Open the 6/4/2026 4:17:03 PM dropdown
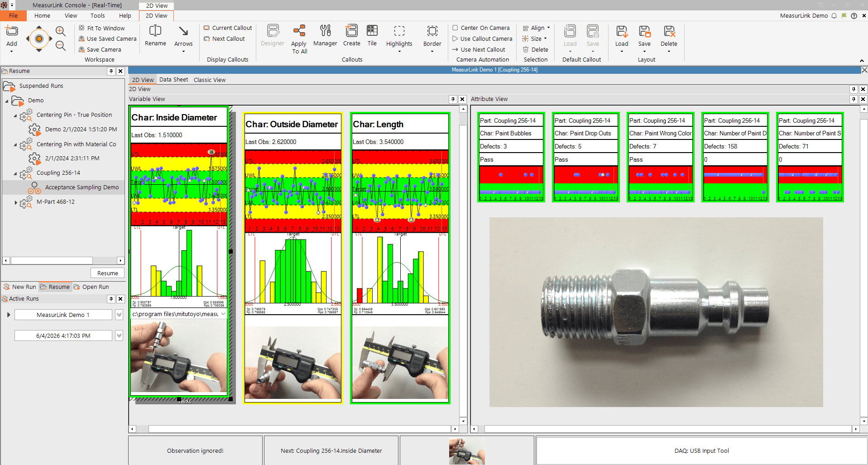The image size is (868, 465). coord(119,336)
